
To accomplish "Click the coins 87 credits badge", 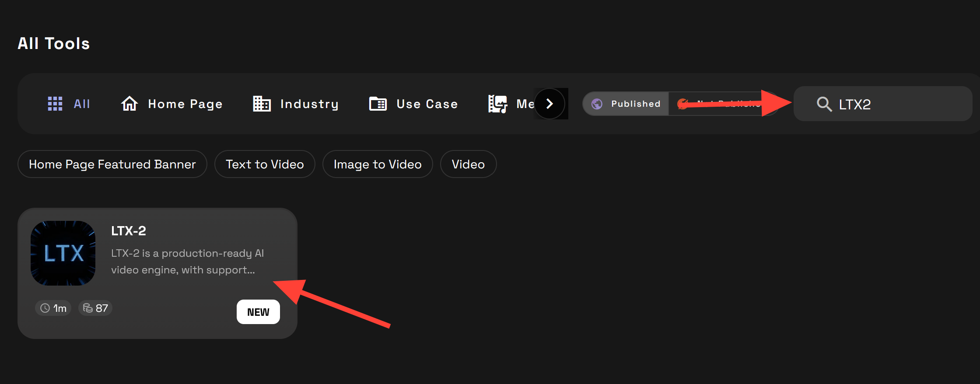I will [x=95, y=308].
